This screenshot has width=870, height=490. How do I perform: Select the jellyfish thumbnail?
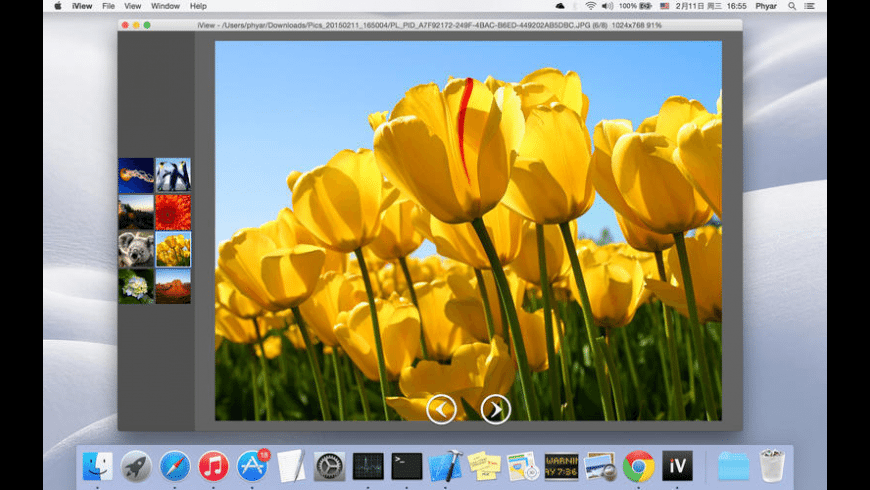coord(136,175)
